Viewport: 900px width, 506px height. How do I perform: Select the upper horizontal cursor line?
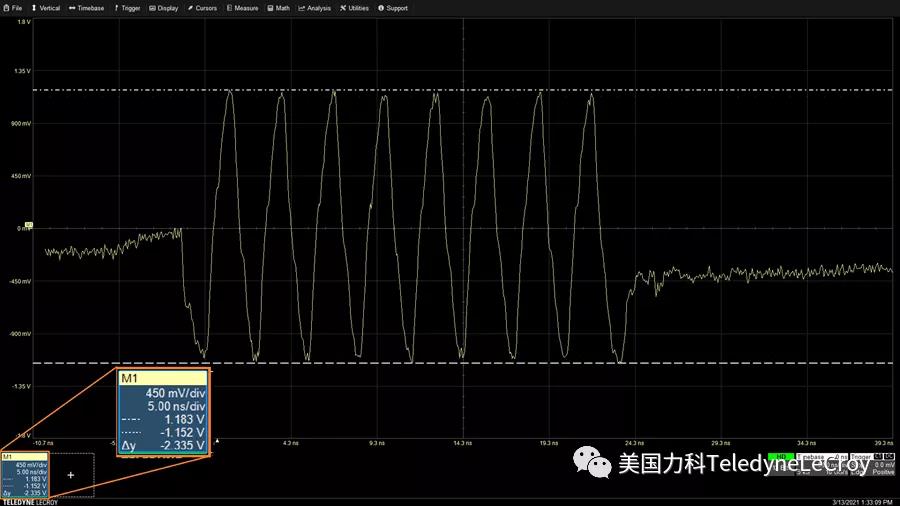(x=700, y=90)
